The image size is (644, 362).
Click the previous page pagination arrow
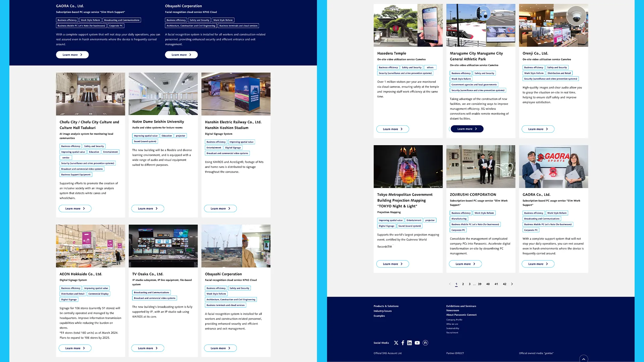click(450, 284)
